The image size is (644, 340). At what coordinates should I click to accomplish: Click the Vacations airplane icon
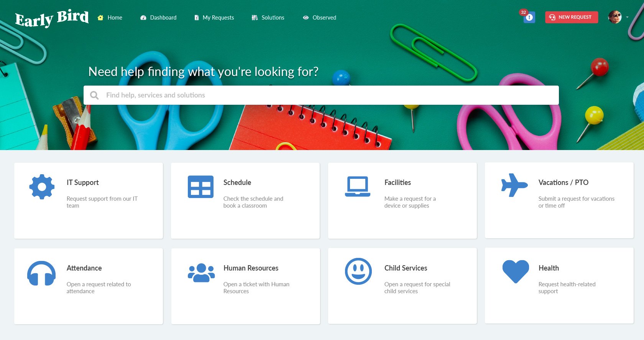(x=514, y=185)
